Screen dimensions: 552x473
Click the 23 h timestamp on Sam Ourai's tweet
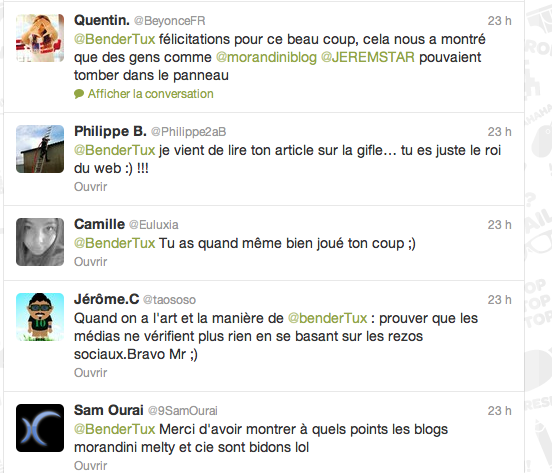click(x=499, y=411)
